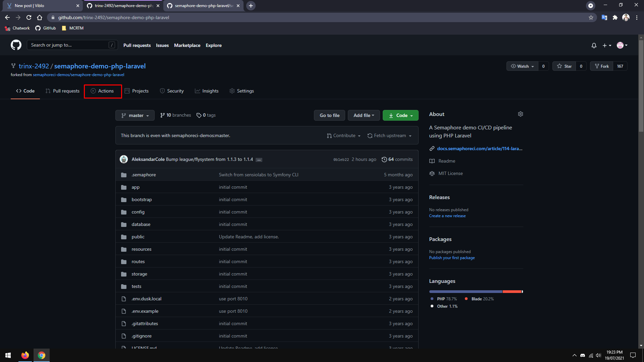Open the Marketplace menu item
Viewport: 644px width, 362px height.
point(187,45)
